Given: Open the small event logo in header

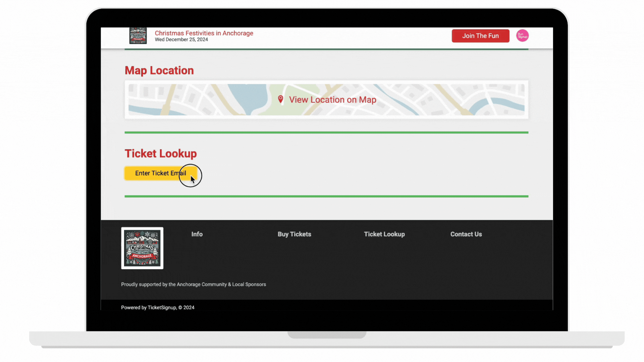Looking at the screenshot, I should coord(138,36).
